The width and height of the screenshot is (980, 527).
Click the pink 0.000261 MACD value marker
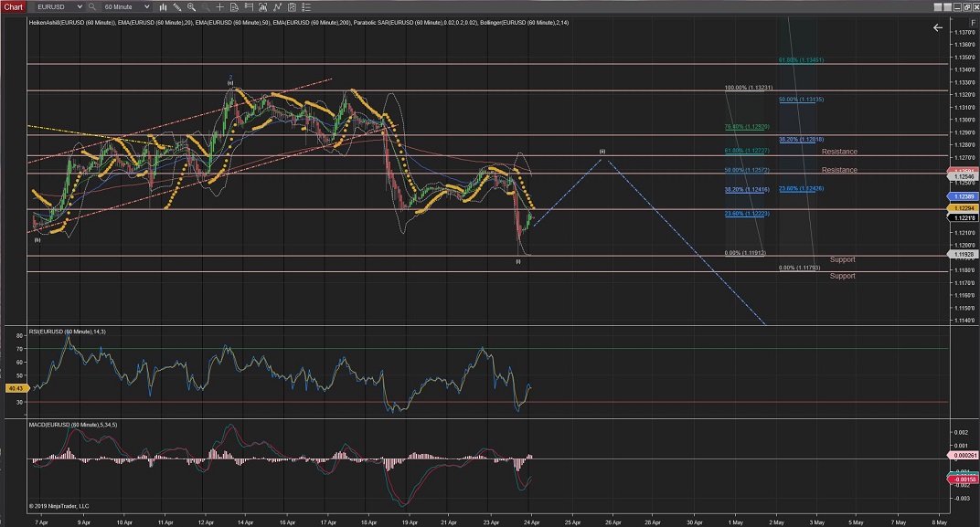[x=963, y=456]
